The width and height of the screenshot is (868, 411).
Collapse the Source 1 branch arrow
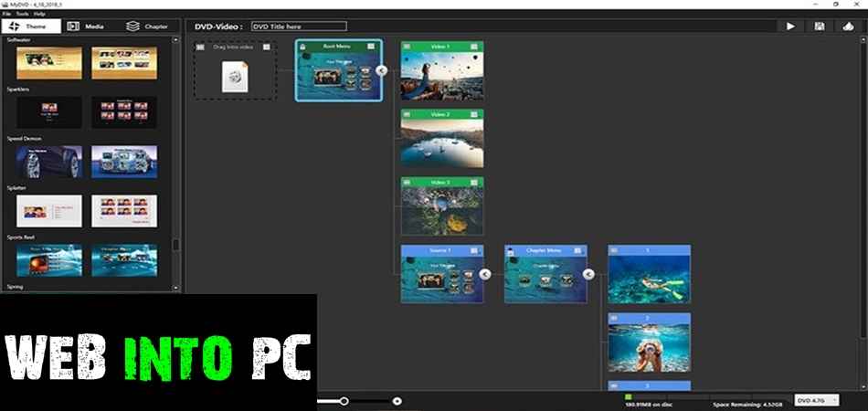[485, 273]
